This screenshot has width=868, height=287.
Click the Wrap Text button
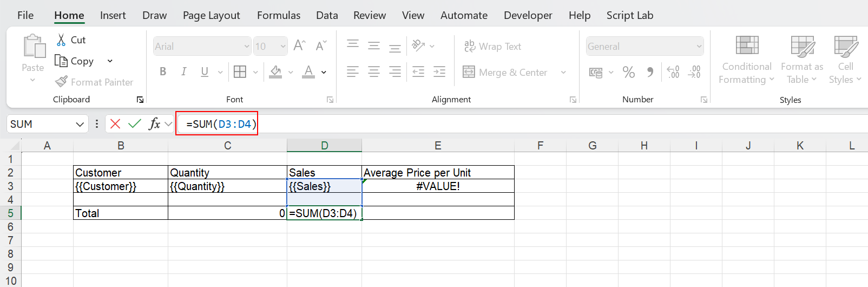tap(492, 47)
